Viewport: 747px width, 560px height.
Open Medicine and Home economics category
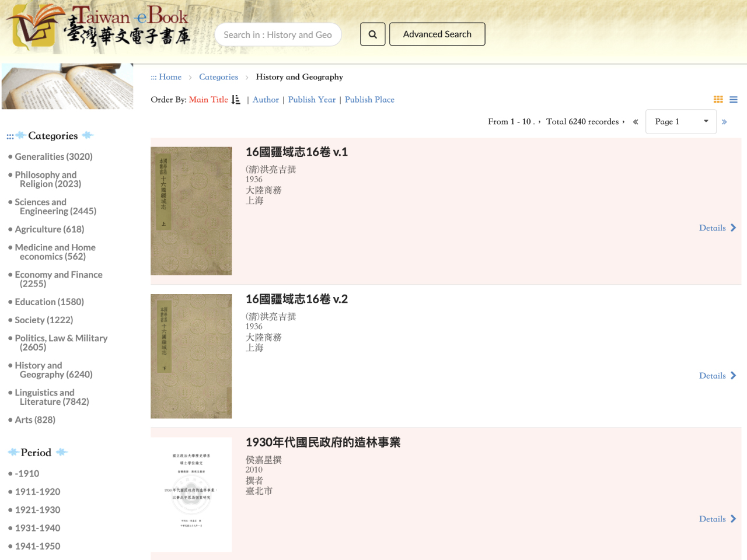click(55, 252)
